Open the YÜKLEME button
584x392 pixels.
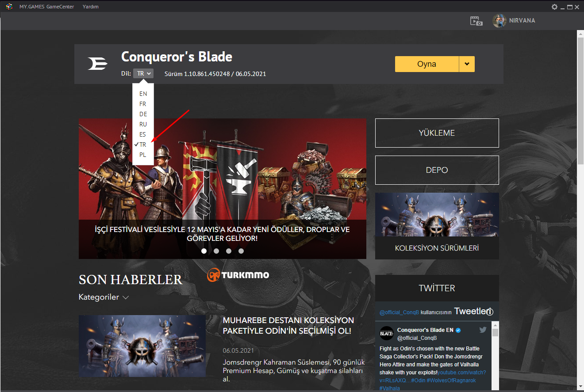tap(437, 133)
